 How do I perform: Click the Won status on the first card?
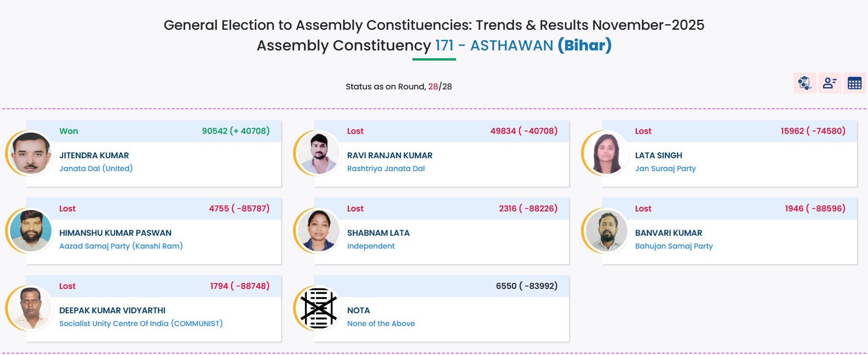[x=68, y=131]
